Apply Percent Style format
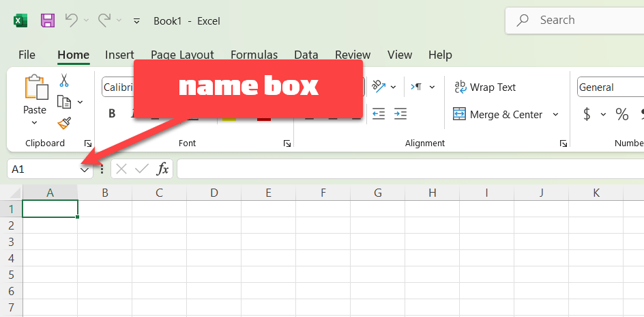The width and height of the screenshot is (644, 317). point(621,114)
